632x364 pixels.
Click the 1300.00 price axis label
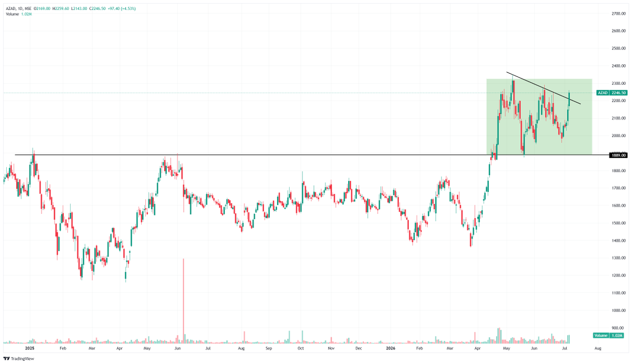pos(618,258)
